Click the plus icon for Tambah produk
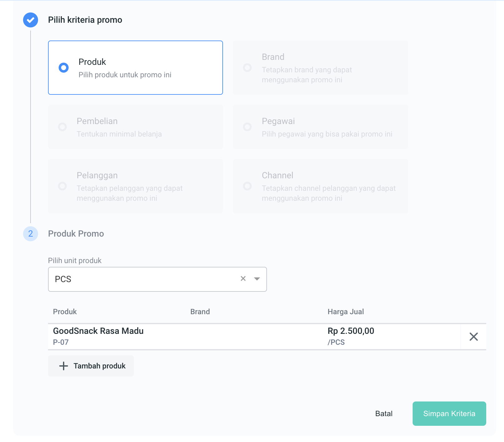The height and width of the screenshot is (442, 504). [64, 366]
